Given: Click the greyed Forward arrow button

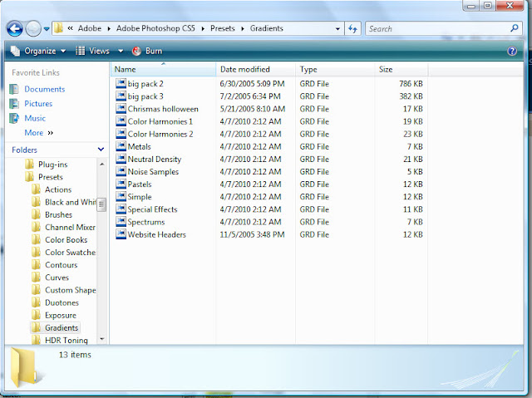Looking at the screenshot, I should [x=33, y=29].
